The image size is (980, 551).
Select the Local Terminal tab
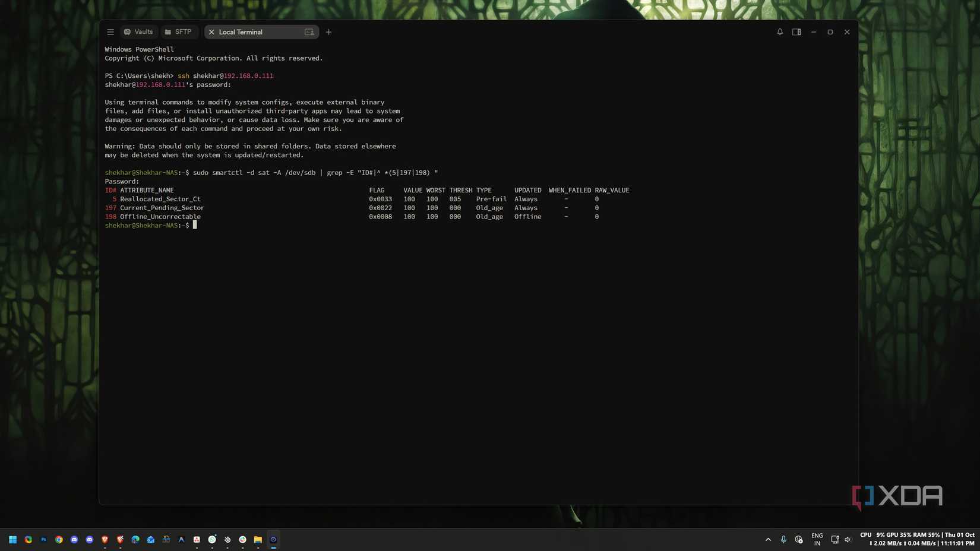pyautogui.click(x=261, y=32)
